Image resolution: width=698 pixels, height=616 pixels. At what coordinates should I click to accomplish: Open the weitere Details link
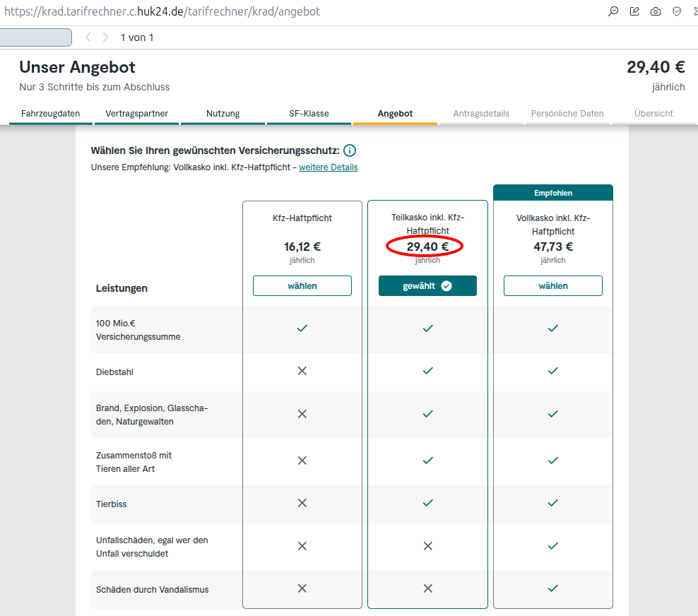[328, 167]
